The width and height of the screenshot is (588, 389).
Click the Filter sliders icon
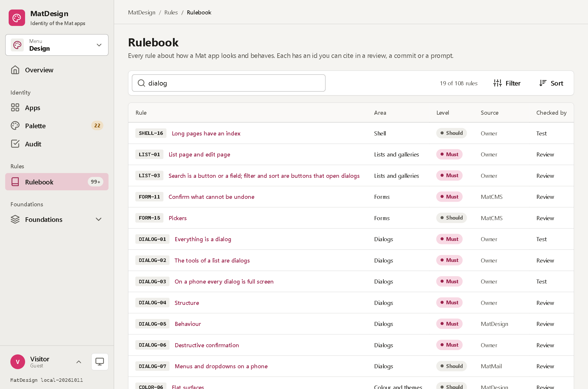pos(497,83)
